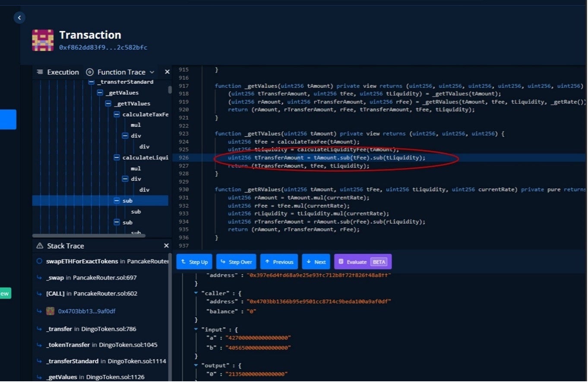Click the transaction identicon avatar
Screen dimensions: 588x383
tap(43, 40)
